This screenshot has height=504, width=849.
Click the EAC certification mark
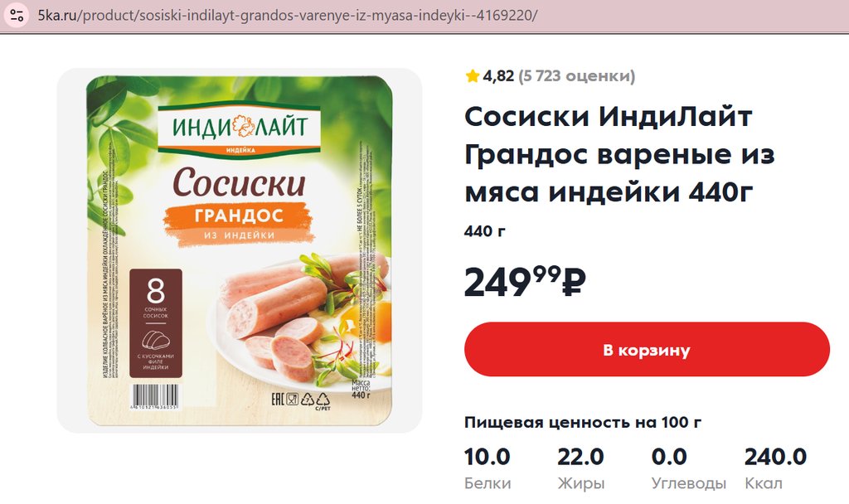tap(277, 400)
